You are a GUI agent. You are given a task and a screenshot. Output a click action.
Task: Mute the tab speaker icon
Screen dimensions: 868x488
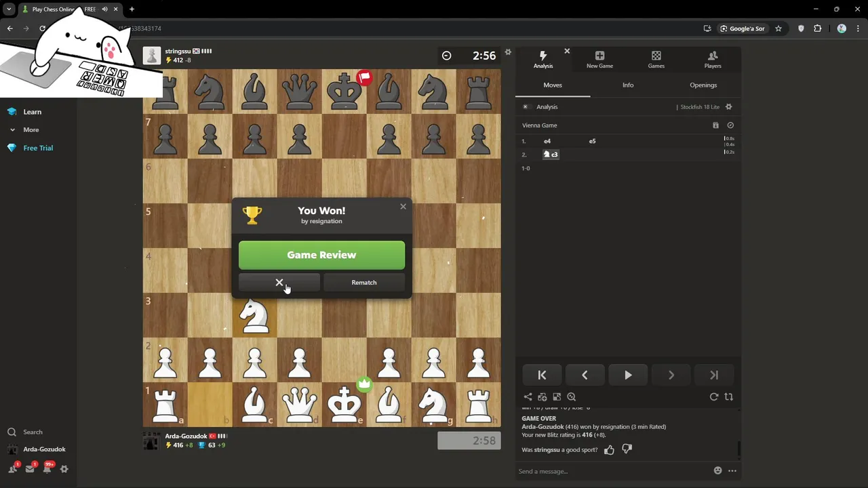(x=104, y=9)
